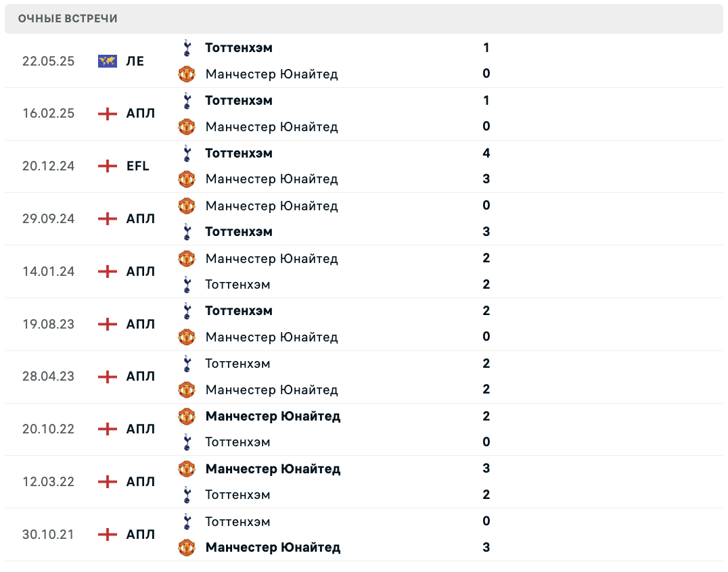Click the England flag in the 20.12.24 EFL row

coord(107,166)
